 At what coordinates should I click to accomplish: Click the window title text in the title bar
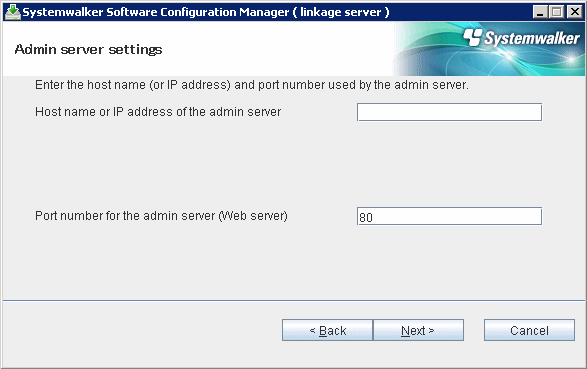click(x=206, y=12)
